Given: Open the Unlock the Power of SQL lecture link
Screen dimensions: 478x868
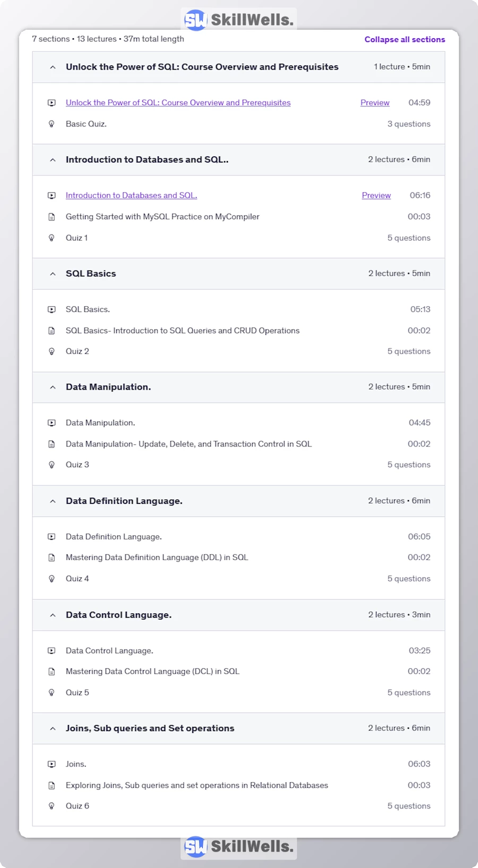Looking at the screenshot, I should [x=178, y=103].
